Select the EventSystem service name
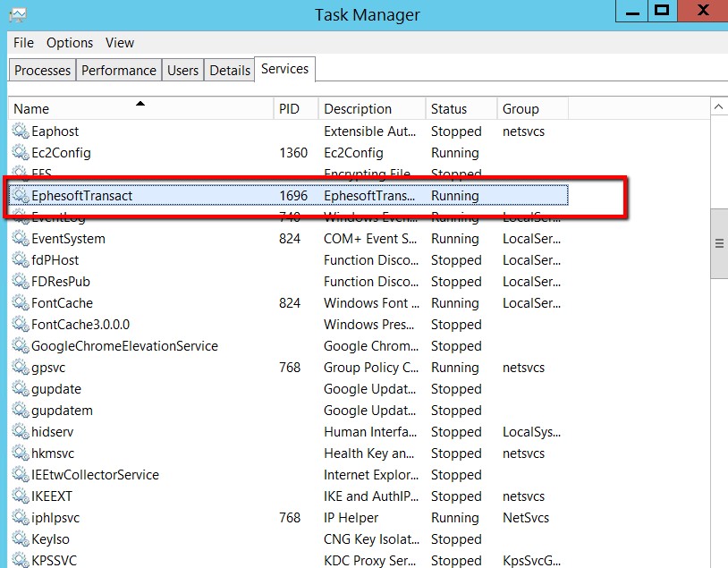The width and height of the screenshot is (728, 568). (x=68, y=239)
